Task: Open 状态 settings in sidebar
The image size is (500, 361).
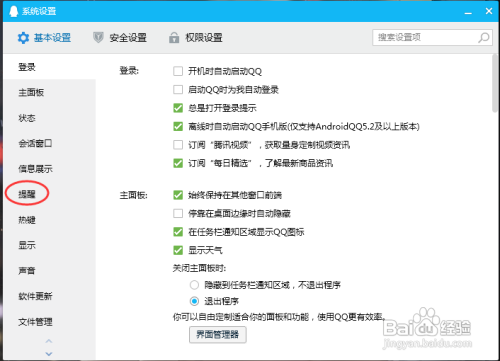Action: (x=49, y=118)
